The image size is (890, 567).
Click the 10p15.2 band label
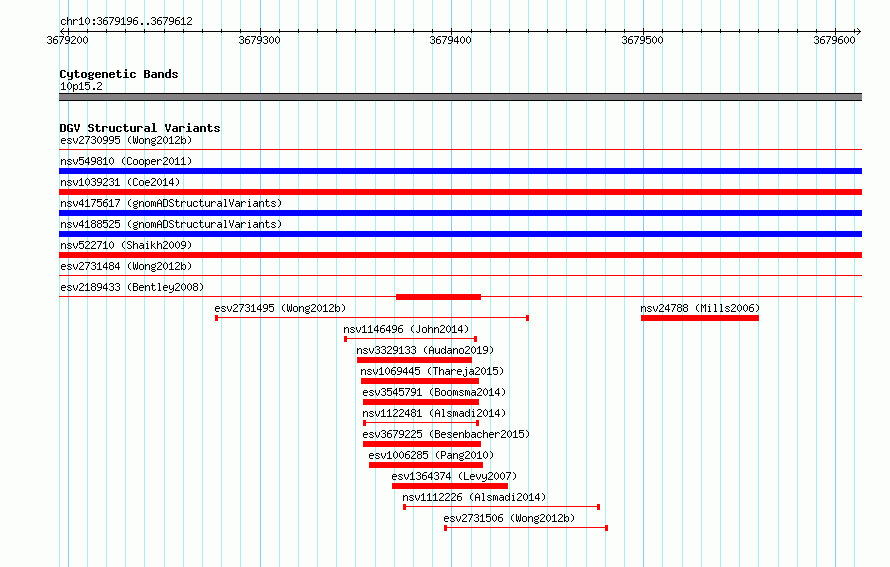pyautogui.click(x=81, y=86)
